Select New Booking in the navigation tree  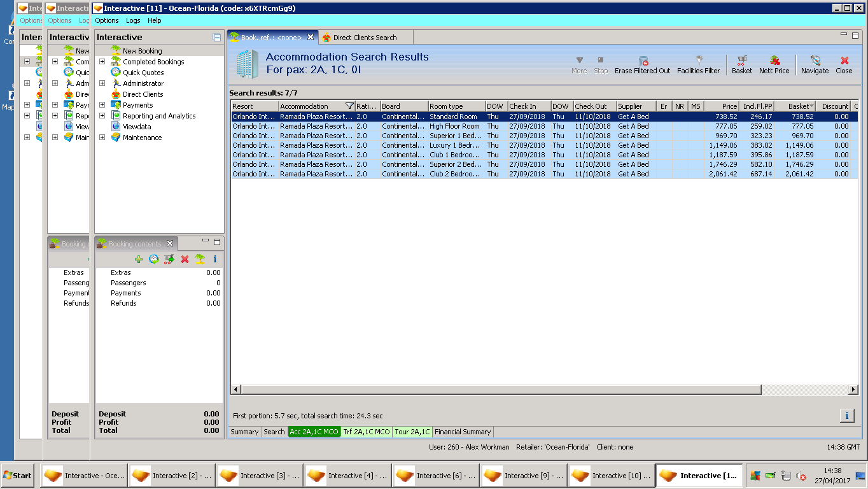tap(142, 51)
